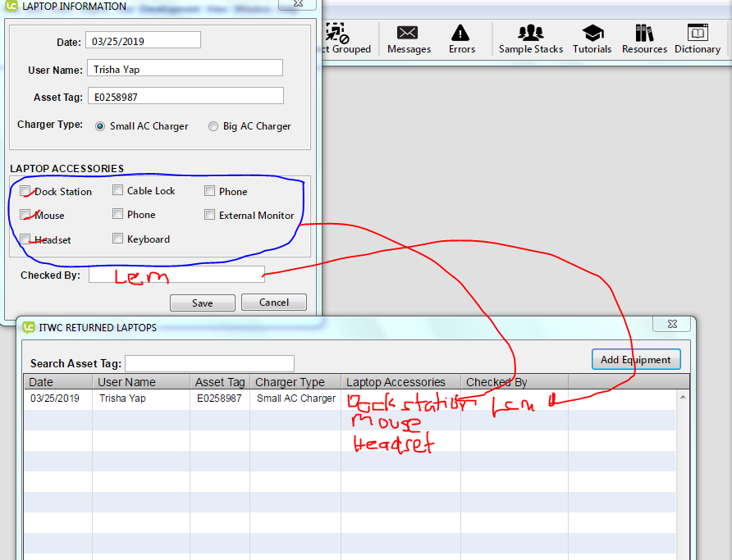The image size is (732, 560).
Task: Close the ITWC Returned Laptops window
Action: click(672, 325)
